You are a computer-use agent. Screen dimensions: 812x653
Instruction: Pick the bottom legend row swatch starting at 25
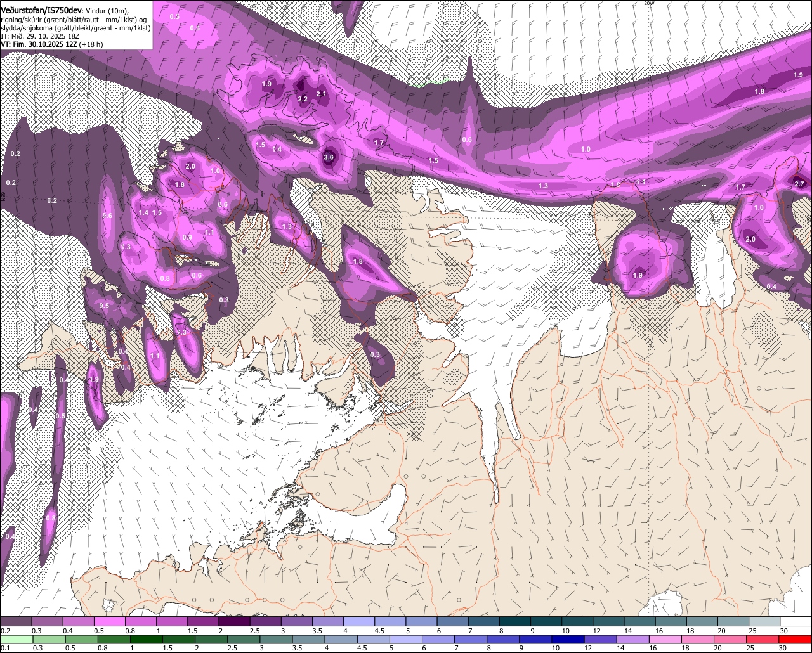[763, 639]
